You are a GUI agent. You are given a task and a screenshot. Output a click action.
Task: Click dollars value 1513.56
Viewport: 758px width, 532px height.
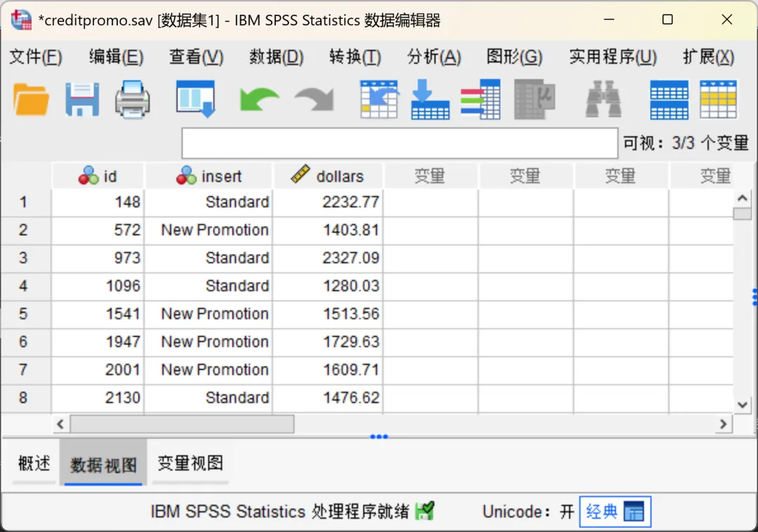[328, 314]
